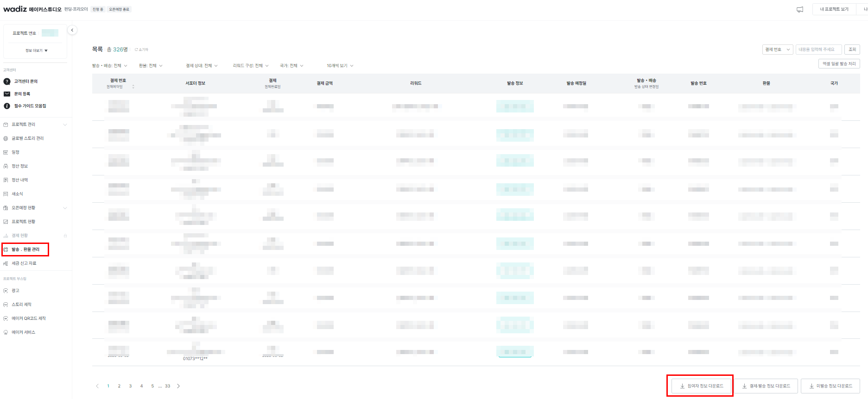Open the 10개씩 보기 page size dropdown
The image size is (868, 399).
[340, 66]
